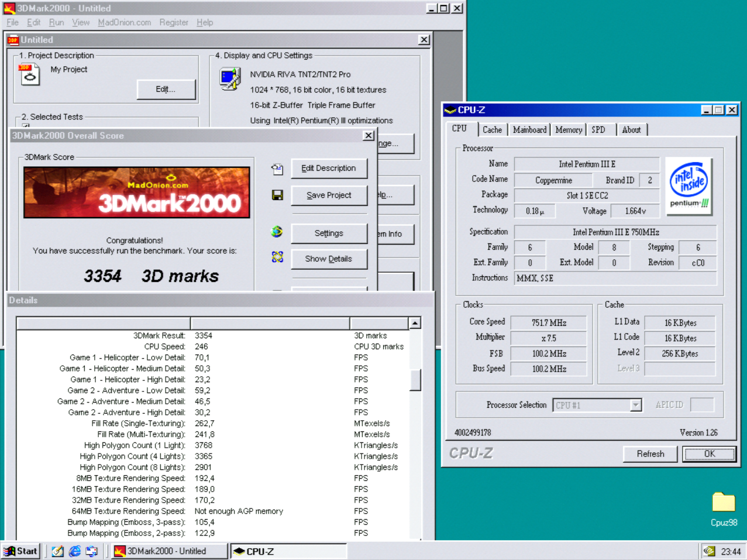
Task: Click the Core Speed value 751.7 MHz
Action: tap(549, 322)
